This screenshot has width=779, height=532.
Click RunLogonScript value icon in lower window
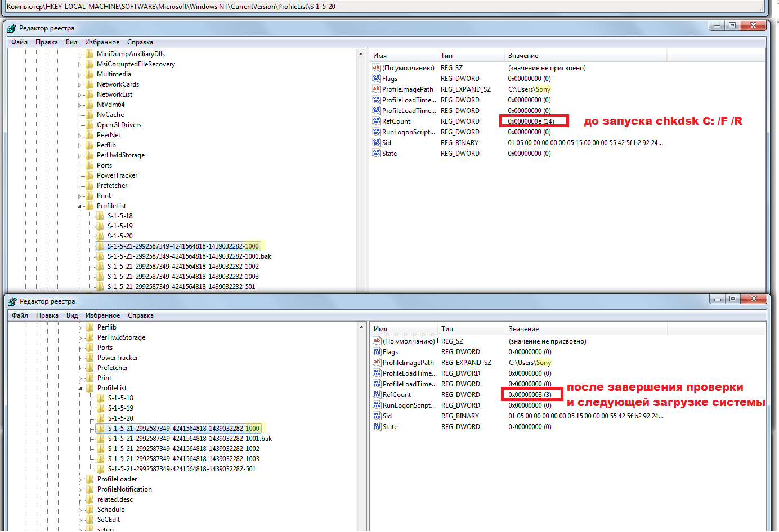[x=377, y=405]
